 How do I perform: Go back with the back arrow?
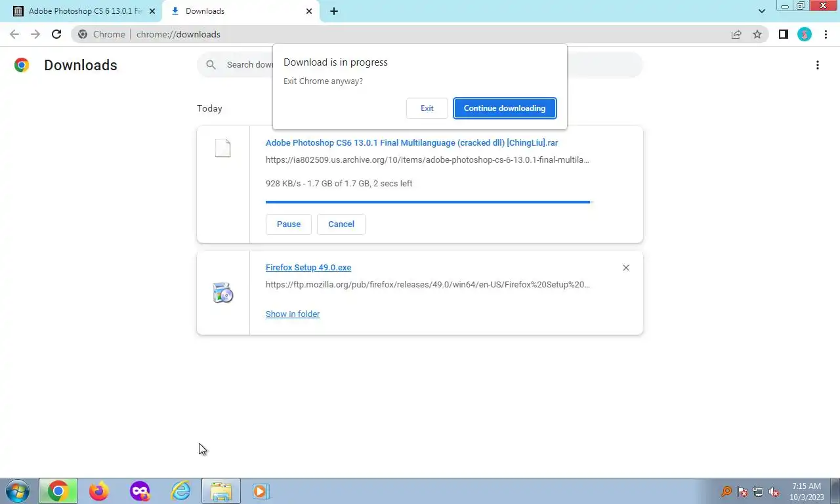pos(14,34)
